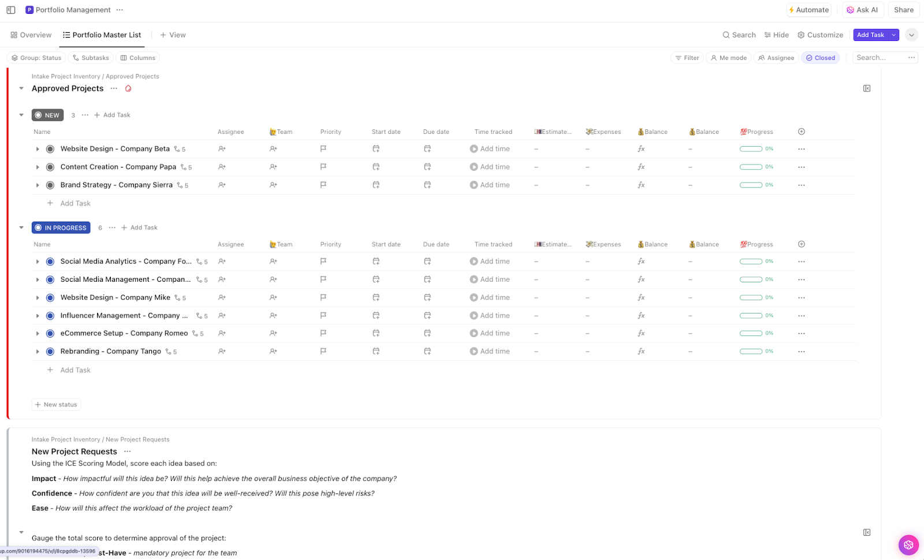Expand subtasks of Website Design - Company Beta

tap(38, 149)
